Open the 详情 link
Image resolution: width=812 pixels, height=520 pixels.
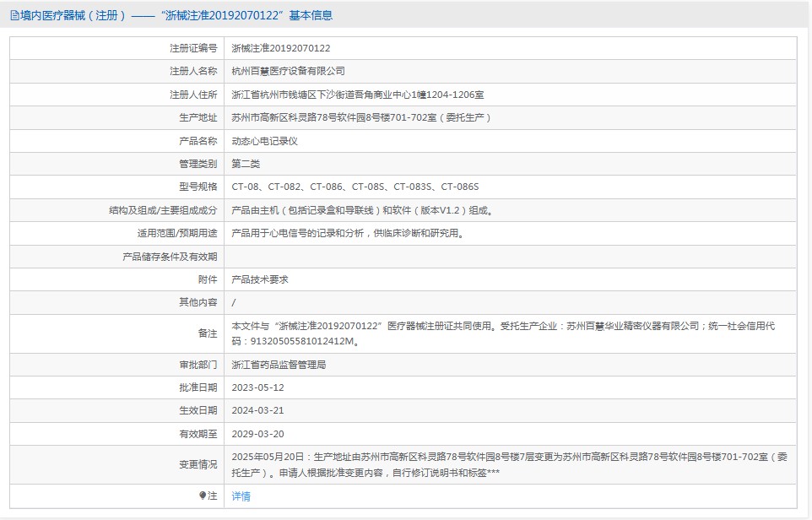(x=241, y=496)
